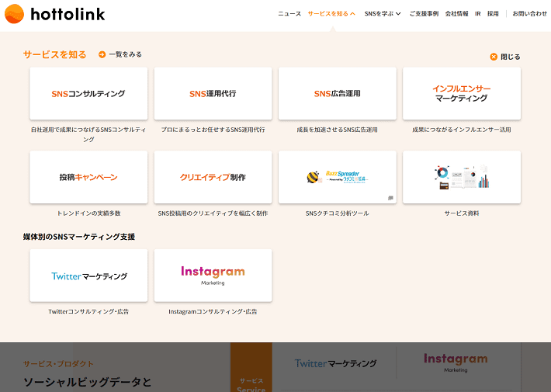551x392 pixels.
Task: Open the Buzz Spreader bee logo card
Action: (338, 177)
